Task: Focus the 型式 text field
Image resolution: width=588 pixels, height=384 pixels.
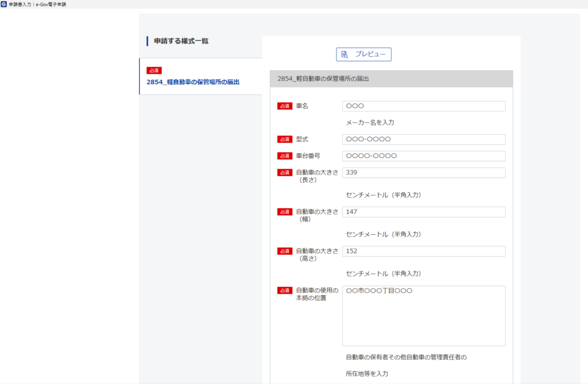Action: pos(423,139)
